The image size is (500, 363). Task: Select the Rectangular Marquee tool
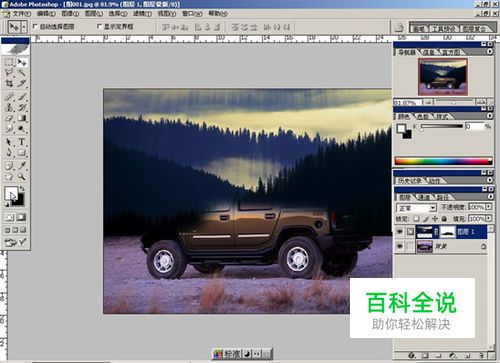(x=9, y=62)
